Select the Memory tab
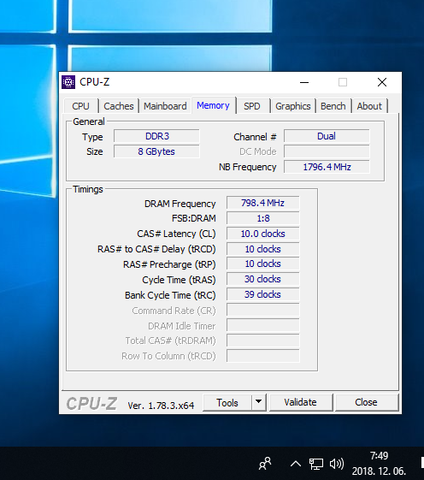This screenshot has height=480, width=424. (213, 106)
